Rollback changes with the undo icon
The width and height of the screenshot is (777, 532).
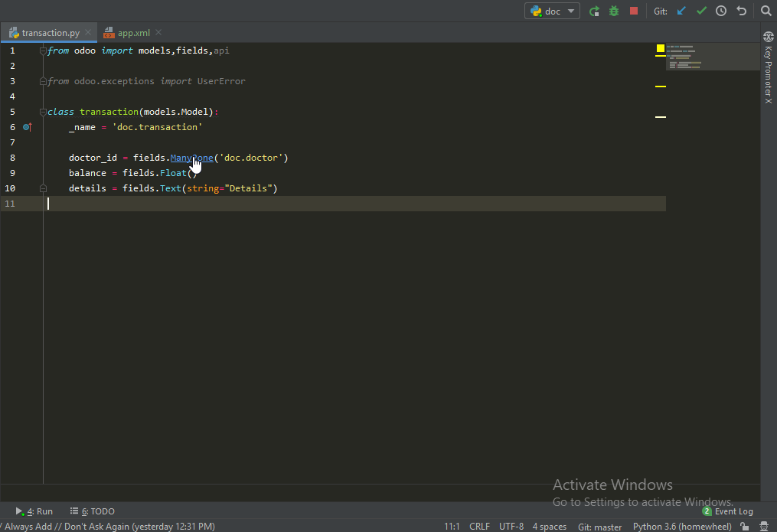pyautogui.click(x=739, y=11)
